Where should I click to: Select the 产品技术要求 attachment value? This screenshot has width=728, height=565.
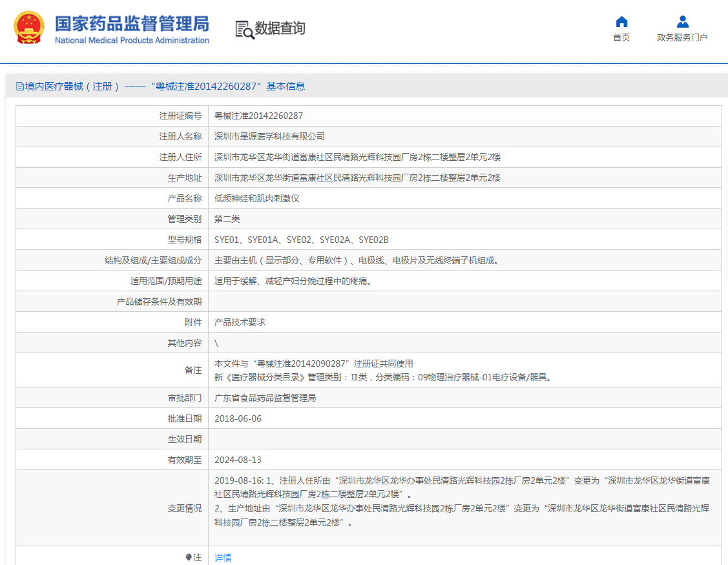(x=240, y=322)
